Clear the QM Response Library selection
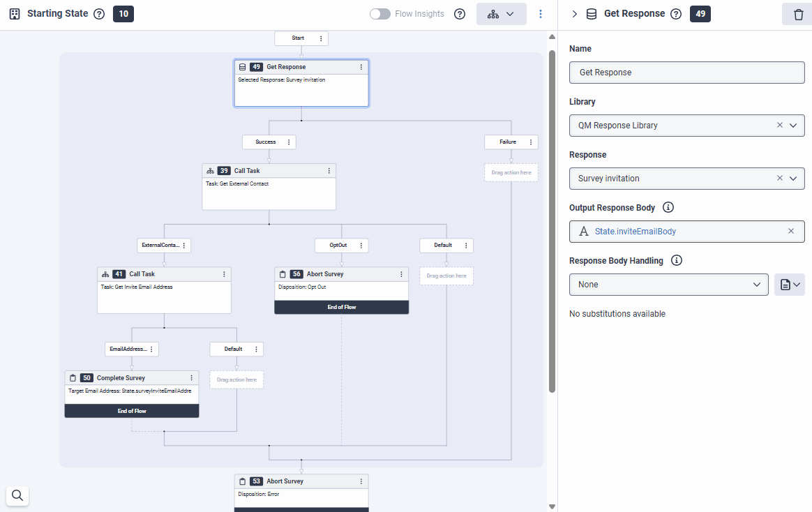The image size is (812, 512). click(x=780, y=126)
